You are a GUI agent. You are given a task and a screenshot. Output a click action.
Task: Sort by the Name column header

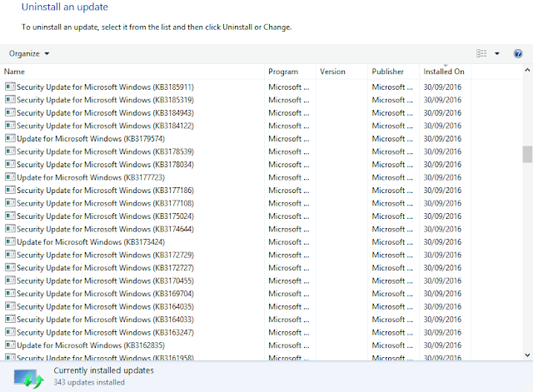click(132, 72)
